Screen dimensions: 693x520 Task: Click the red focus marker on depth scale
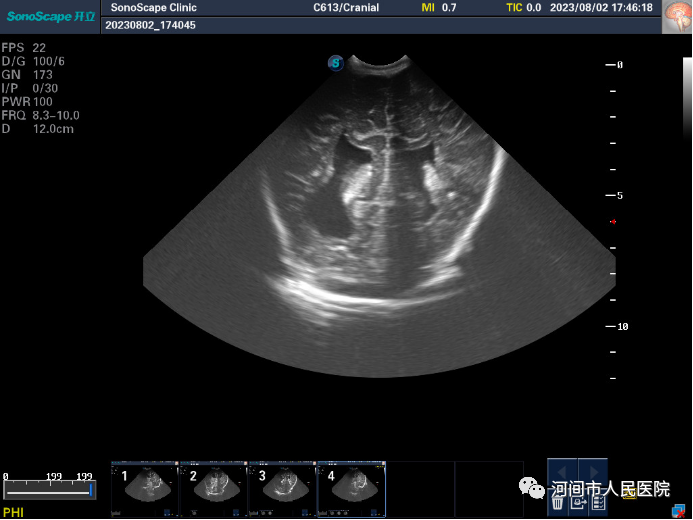[x=613, y=221]
